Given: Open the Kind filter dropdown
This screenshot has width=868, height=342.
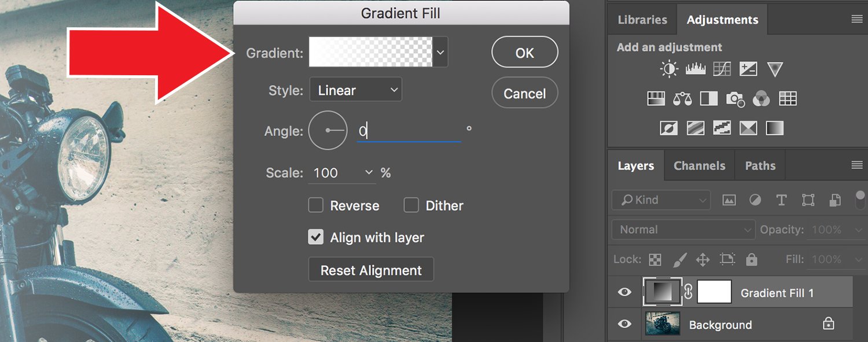Looking at the screenshot, I should coord(661,200).
